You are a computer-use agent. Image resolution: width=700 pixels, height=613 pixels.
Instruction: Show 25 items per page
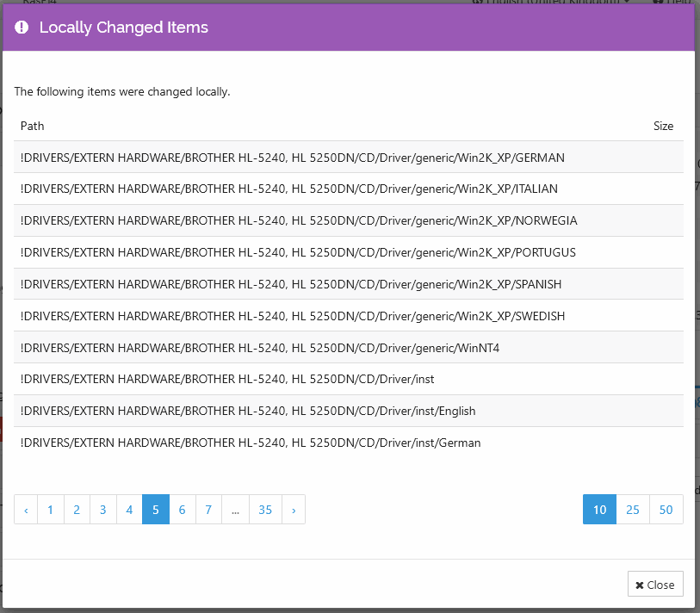(x=633, y=510)
